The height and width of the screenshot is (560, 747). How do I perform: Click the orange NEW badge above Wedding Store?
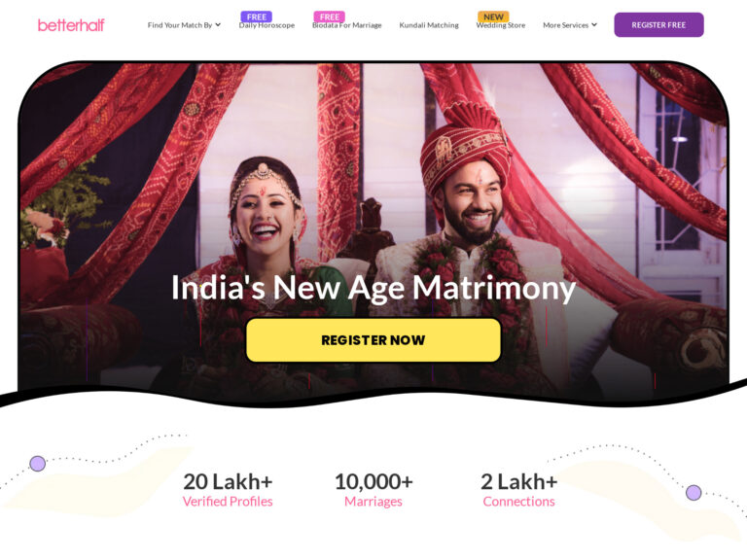pos(493,17)
